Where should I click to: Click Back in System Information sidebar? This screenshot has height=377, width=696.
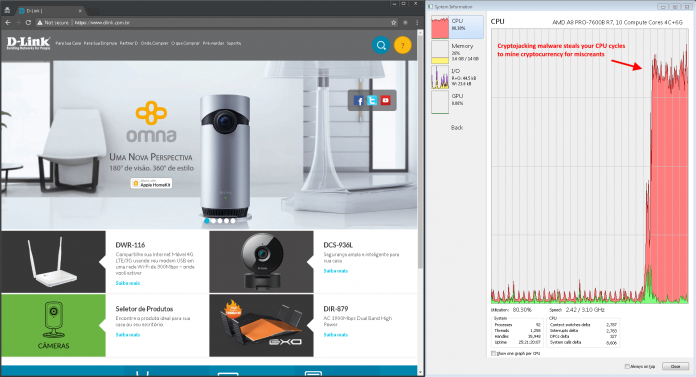click(457, 127)
